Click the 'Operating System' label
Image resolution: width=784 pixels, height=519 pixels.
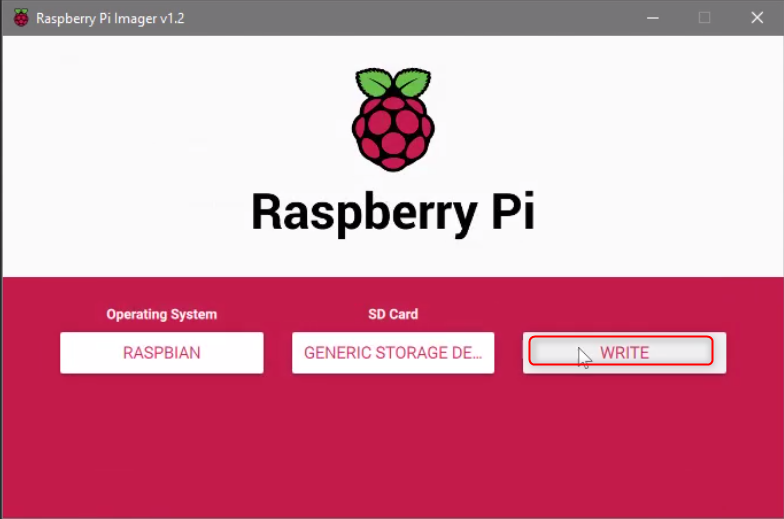pyautogui.click(x=162, y=314)
